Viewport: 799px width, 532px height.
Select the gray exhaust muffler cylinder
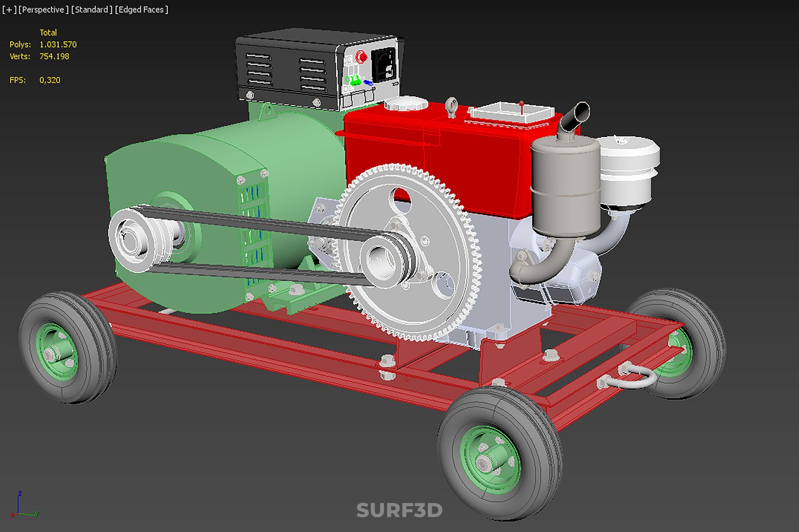(565, 186)
